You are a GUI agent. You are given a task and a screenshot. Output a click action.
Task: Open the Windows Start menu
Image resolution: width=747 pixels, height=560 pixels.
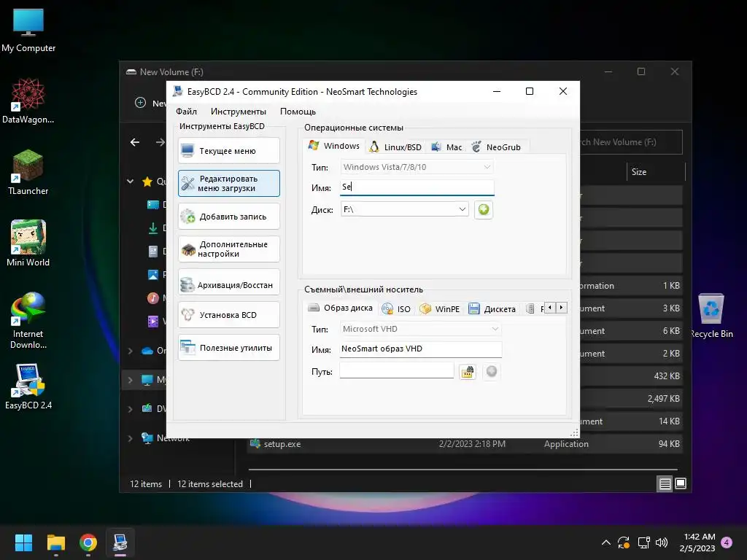23,542
